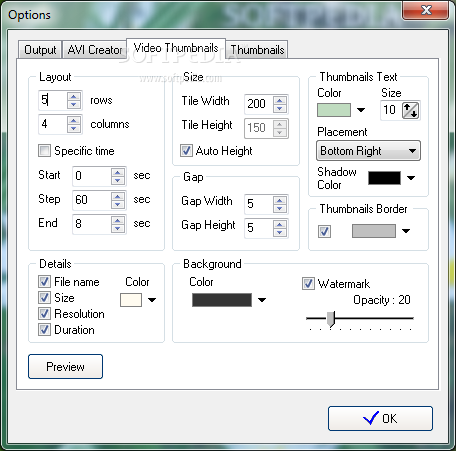This screenshot has width=456, height=451.
Task: Uncheck Auto Height option
Action: [x=186, y=151]
